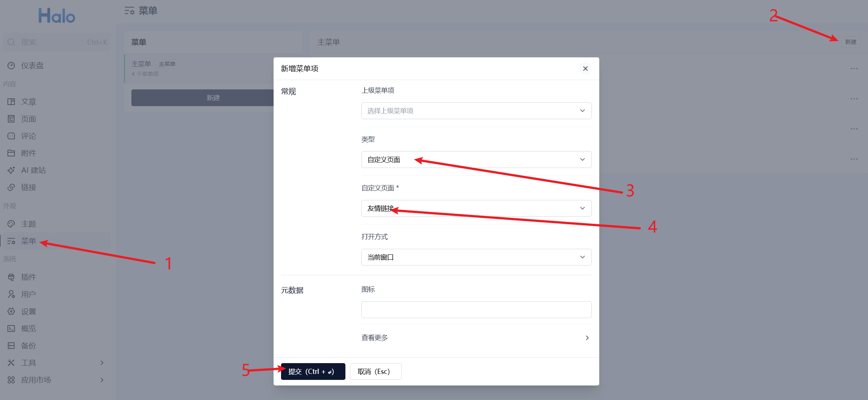Click the Attachments folder icon in sidebar
The image size is (868, 400).
pyautogui.click(x=11, y=153)
